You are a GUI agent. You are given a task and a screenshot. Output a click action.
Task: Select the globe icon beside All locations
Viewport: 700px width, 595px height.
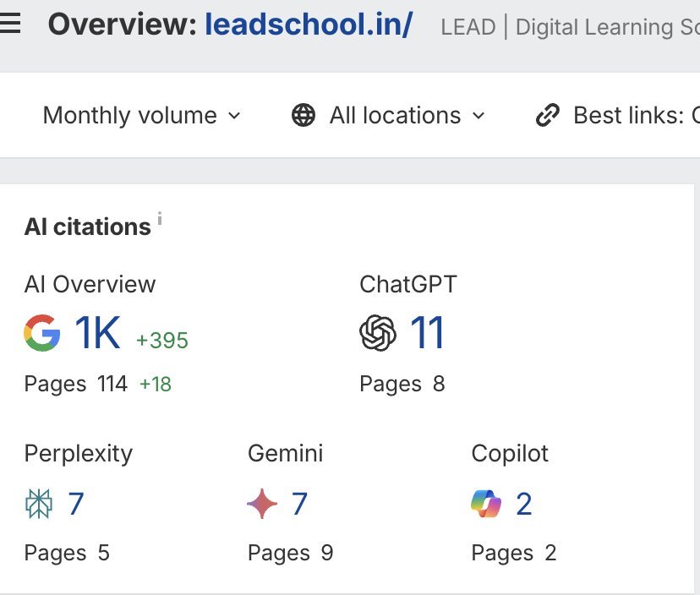tap(304, 116)
